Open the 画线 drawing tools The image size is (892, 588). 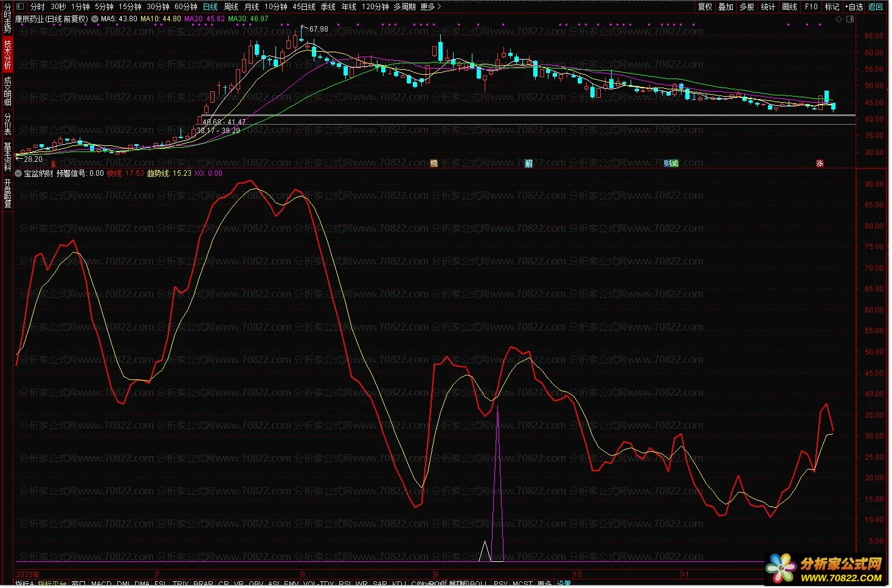(789, 7)
